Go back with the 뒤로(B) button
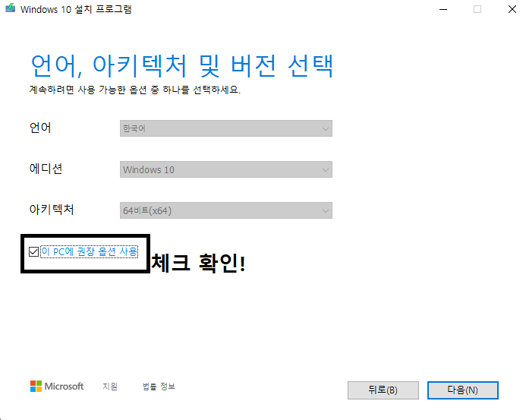The height and width of the screenshot is (420, 526). pos(383,390)
